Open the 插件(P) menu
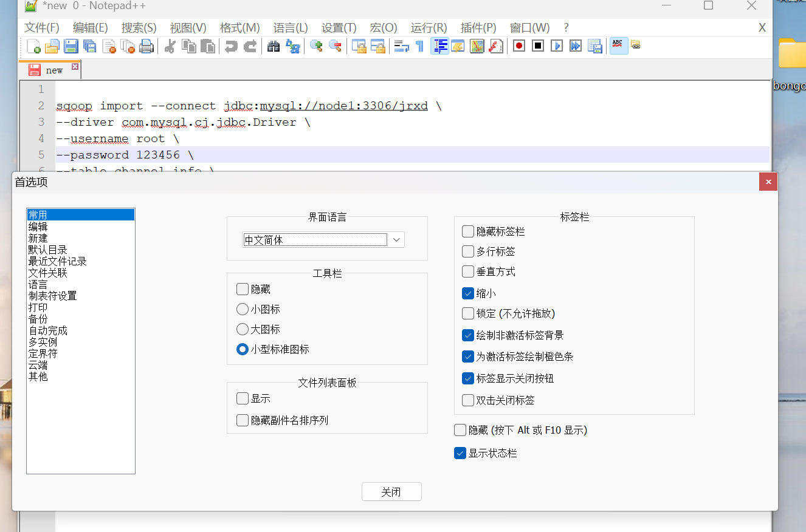Image resolution: width=806 pixels, height=532 pixels. pos(478,28)
